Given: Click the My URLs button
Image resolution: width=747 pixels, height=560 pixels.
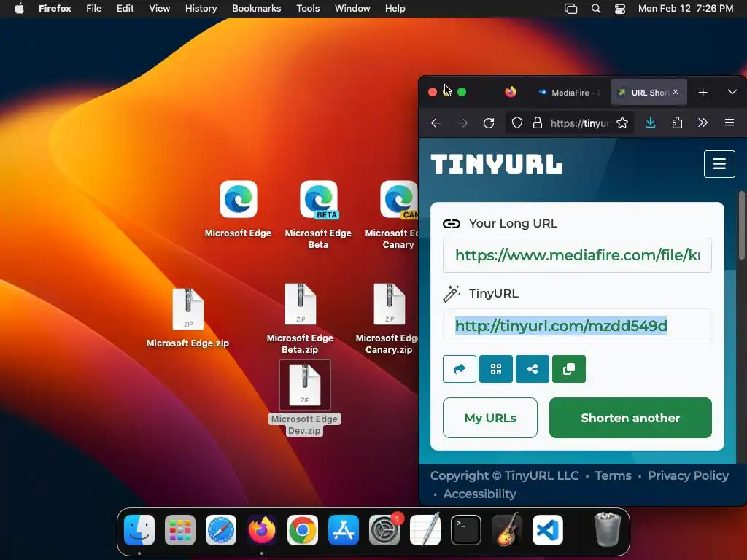Looking at the screenshot, I should (x=489, y=418).
